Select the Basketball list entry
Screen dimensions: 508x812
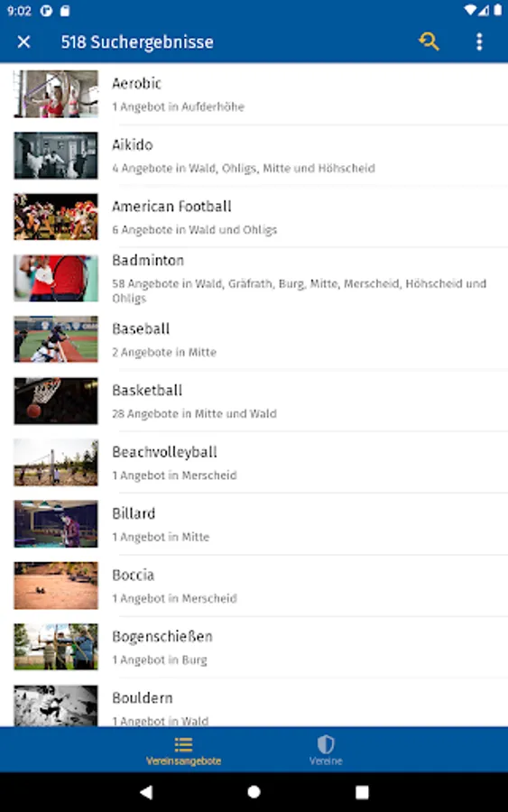[x=254, y=401]
